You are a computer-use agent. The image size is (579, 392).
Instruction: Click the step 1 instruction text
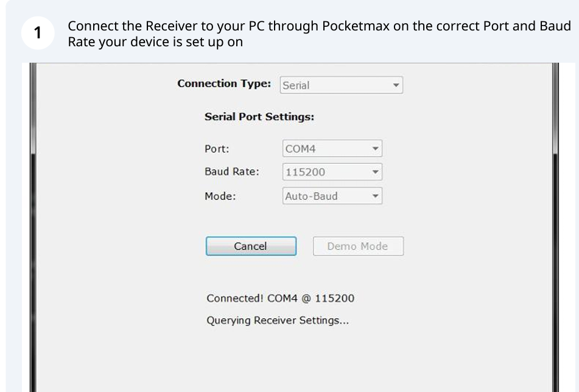point(318,35)
